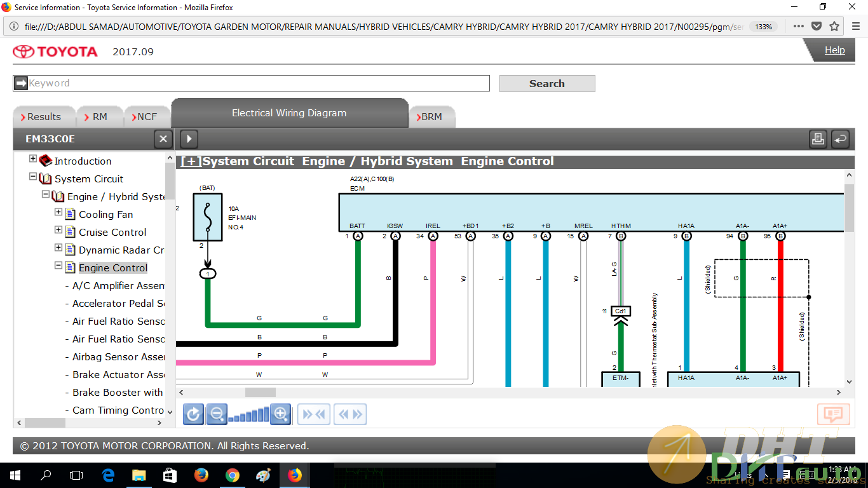Click the return arrow icon
The width and height of the screenshot is (868, 488).
pos(840,139)
